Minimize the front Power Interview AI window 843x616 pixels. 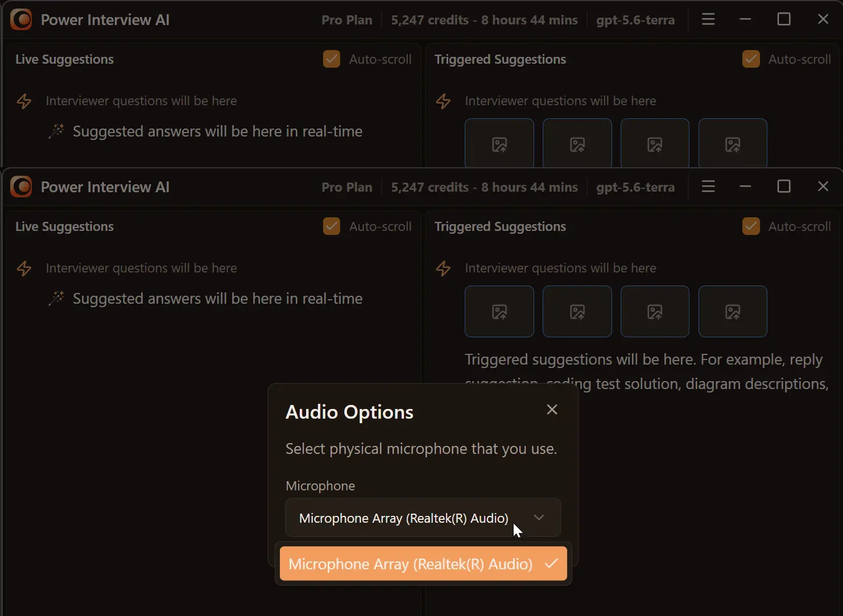pos(745,187)
